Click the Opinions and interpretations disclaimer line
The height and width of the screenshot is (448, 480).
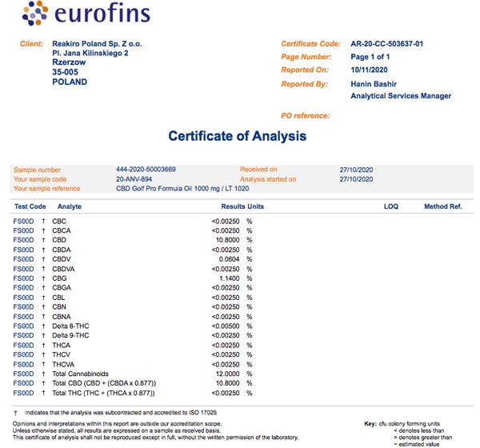(x=117, y=424)
